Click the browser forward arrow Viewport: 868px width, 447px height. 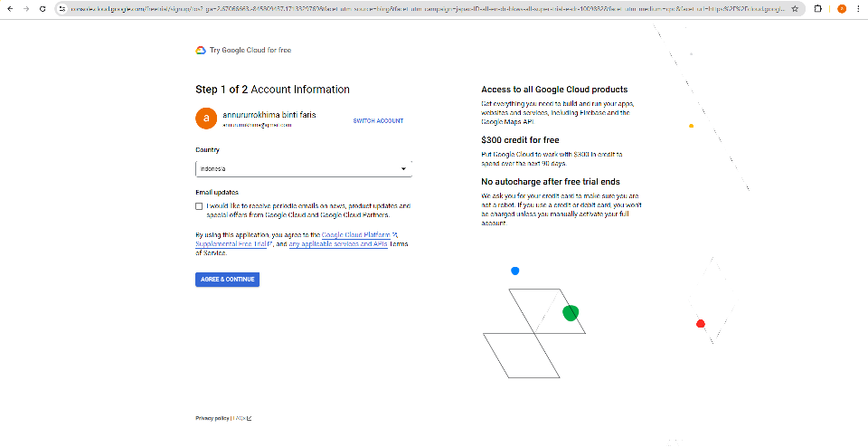26,9
